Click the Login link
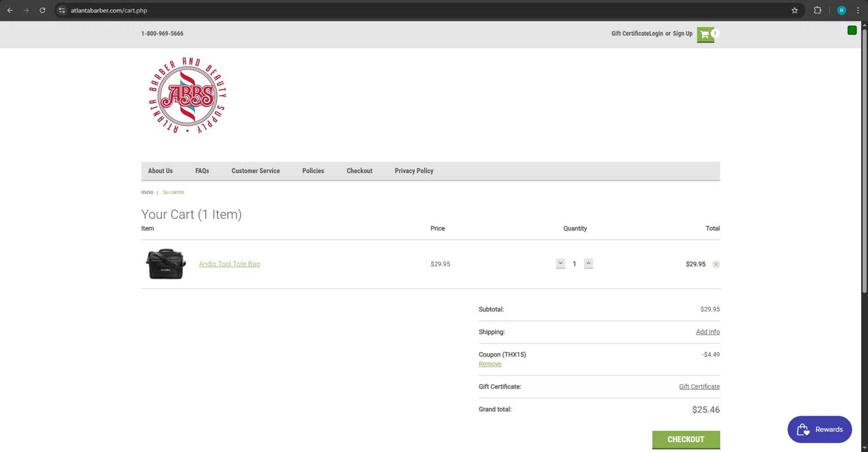 point(656,34)
